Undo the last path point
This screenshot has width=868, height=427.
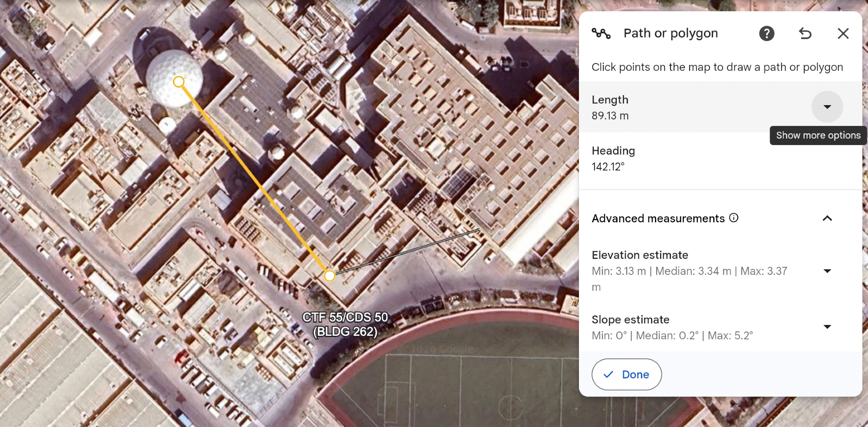click(x=805, y=33)
